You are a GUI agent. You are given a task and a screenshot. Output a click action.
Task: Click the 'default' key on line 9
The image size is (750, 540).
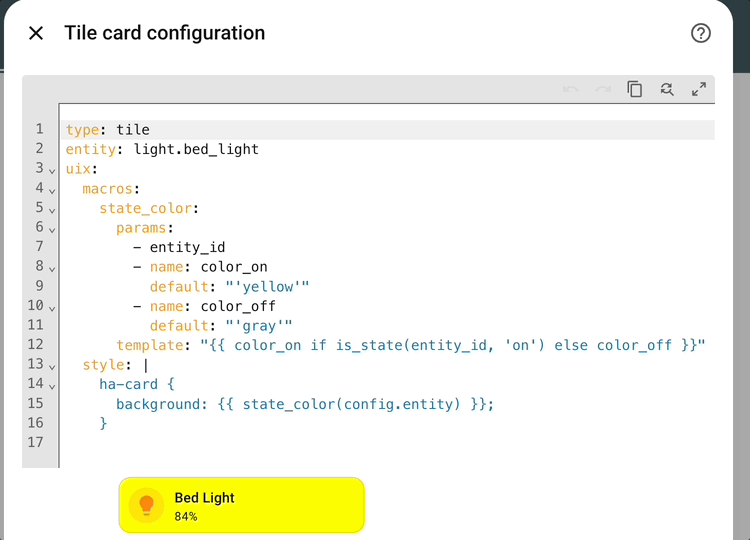tap(179, 287)
